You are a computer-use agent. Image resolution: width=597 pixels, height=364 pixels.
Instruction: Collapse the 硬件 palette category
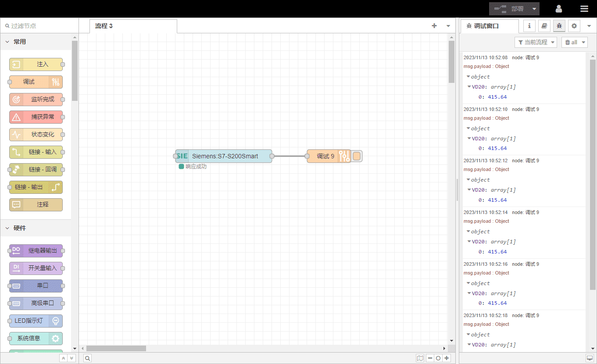coord(7,228)
